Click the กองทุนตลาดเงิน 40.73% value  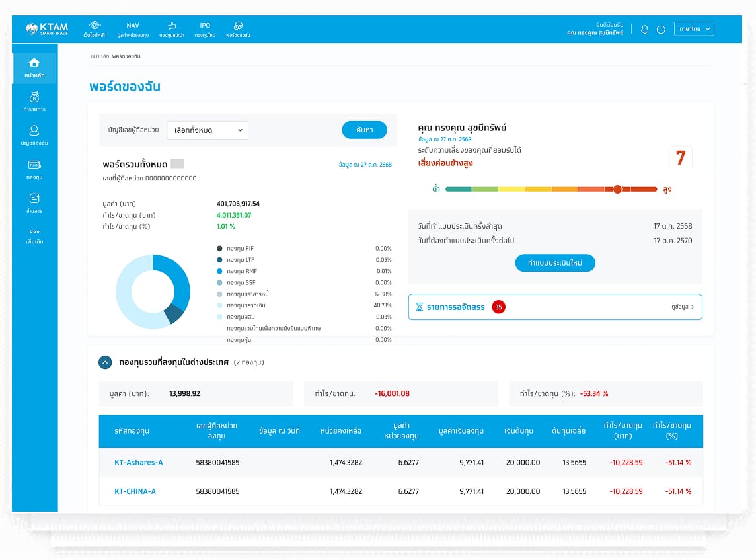coord(383,305)
